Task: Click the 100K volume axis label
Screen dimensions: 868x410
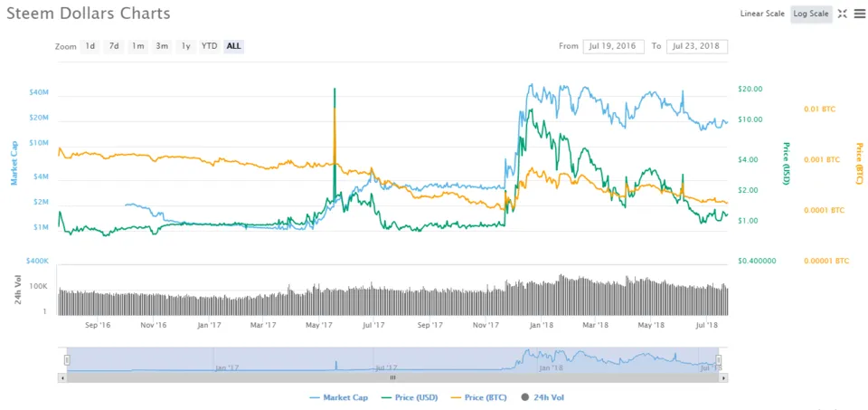Action: click(40, 287)
